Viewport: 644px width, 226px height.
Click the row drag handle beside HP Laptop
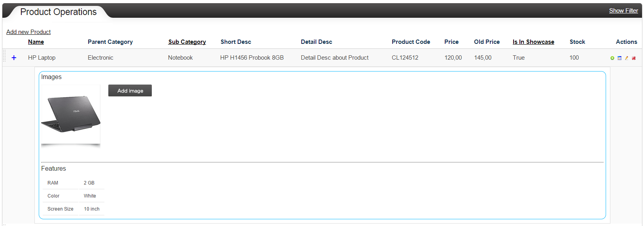[4, 58]
